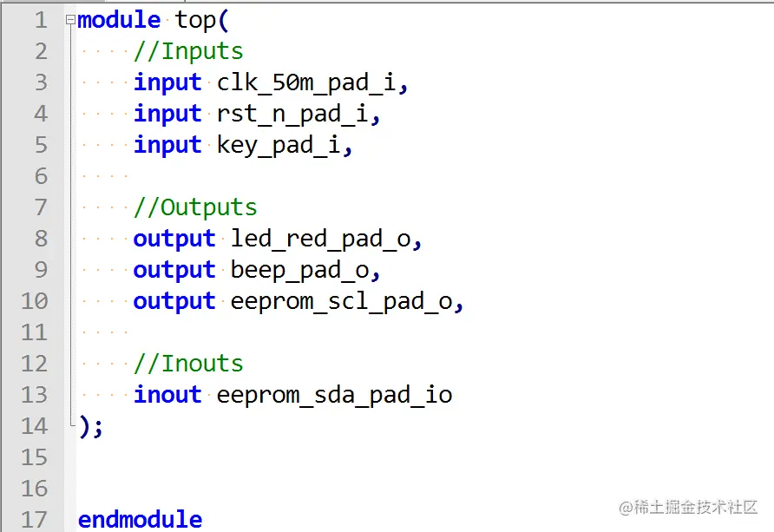The height and width of the screenshot is (532, 774).
Task: Click line number 6 in margin
Action: [42, 176]
